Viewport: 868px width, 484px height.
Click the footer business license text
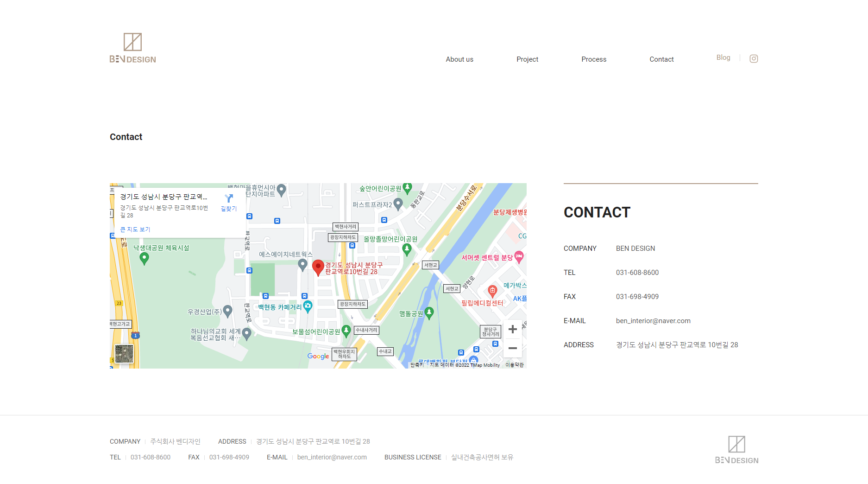482,457
